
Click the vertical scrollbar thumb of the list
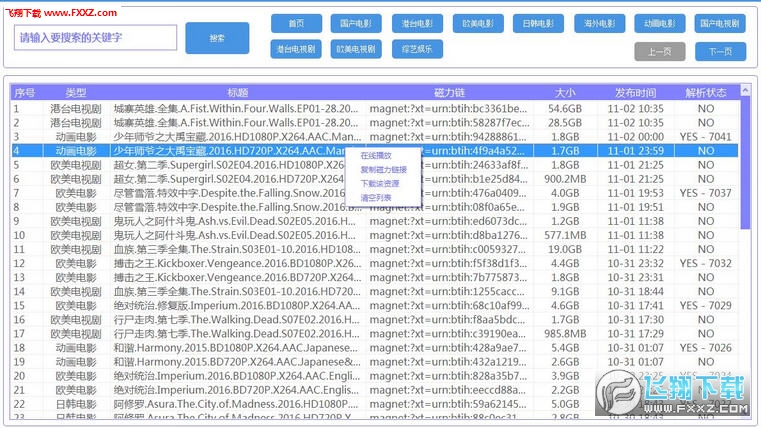(745, 163)
